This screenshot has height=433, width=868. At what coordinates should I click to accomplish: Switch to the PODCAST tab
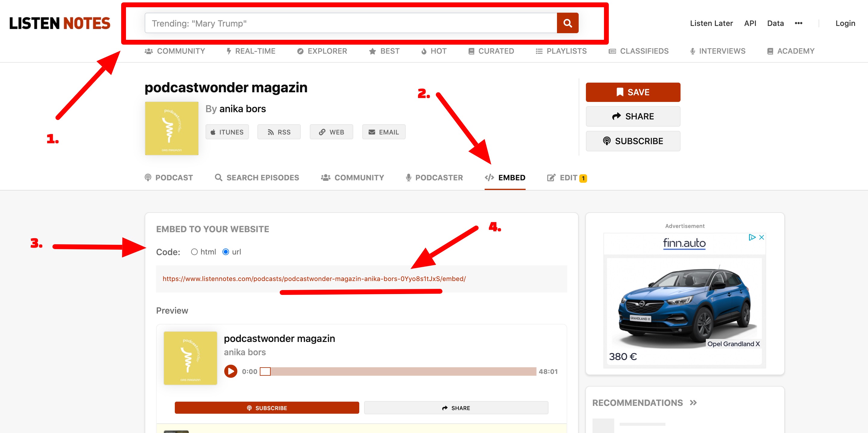[x=169, y=177]
